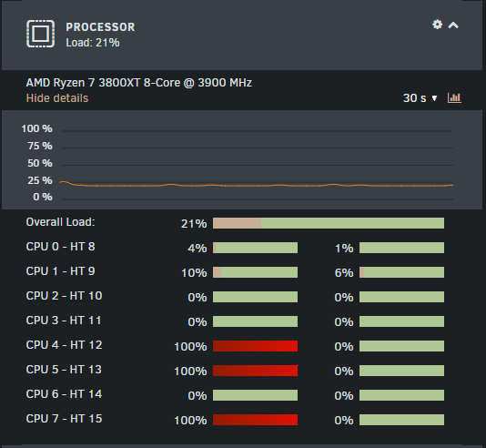Click the CPU 5 100% red bar
This screenshot has height=448, width=486.
click(255, 371)
